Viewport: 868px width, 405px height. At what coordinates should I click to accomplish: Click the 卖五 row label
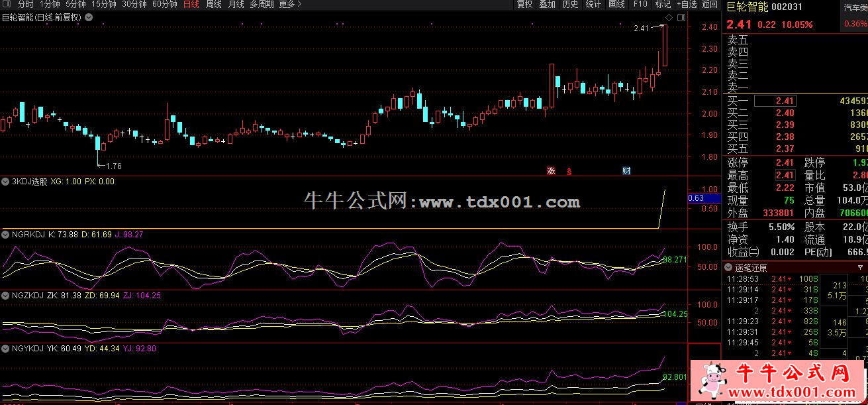738,40
